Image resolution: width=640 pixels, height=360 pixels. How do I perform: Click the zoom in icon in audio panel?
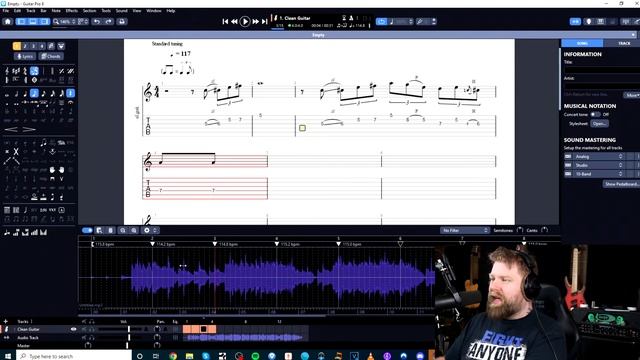(134, 231)
